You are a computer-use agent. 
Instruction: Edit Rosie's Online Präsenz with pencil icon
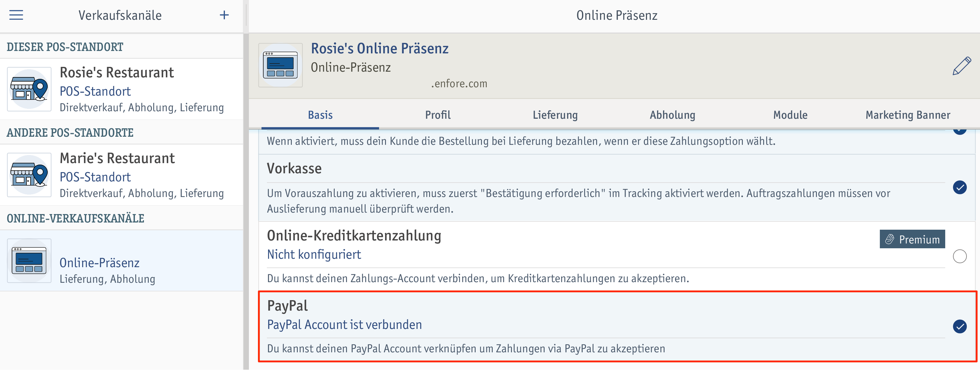[962, 66]
